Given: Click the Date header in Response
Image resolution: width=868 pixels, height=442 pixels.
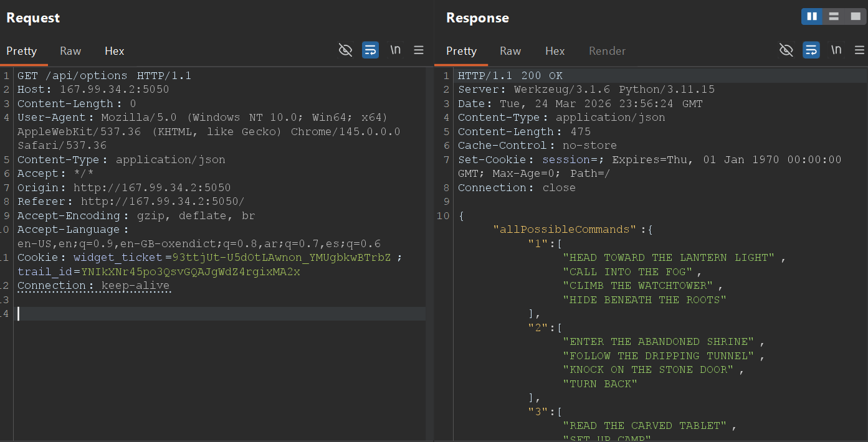Looking at the screenshot, I should tap(580, 104).
